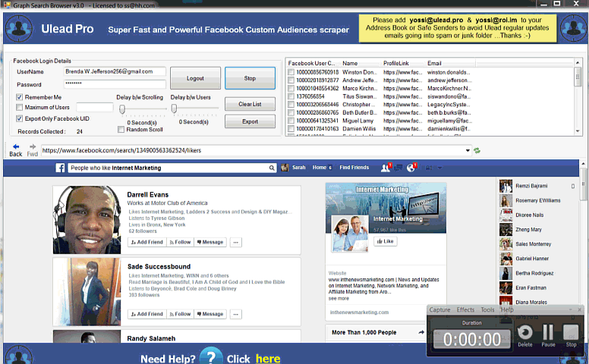Click Zheng Mary in chat sidebar
Image resolution: width=589 pixels, height=364 pixels.
click(x=528, y=229)
